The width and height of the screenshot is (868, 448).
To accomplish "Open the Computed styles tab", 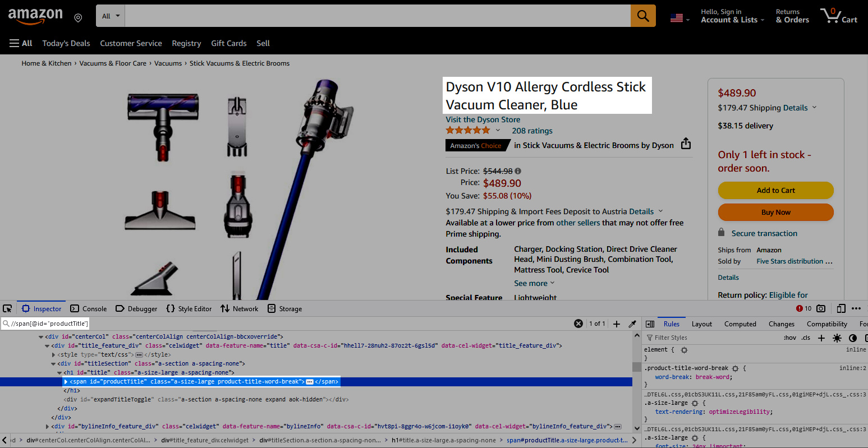I will coord(740,324).
